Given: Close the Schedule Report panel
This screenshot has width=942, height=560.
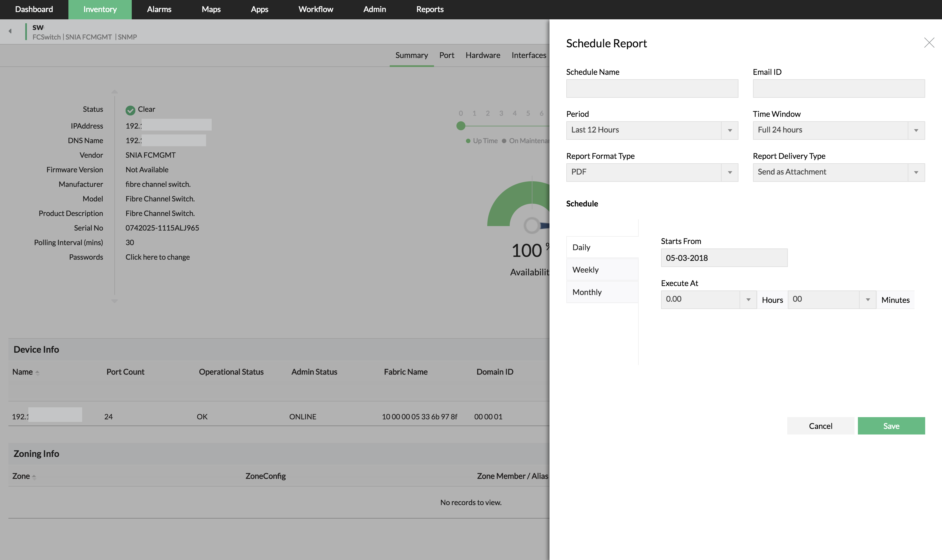Looking at the screenshot, I should point(929,43).
